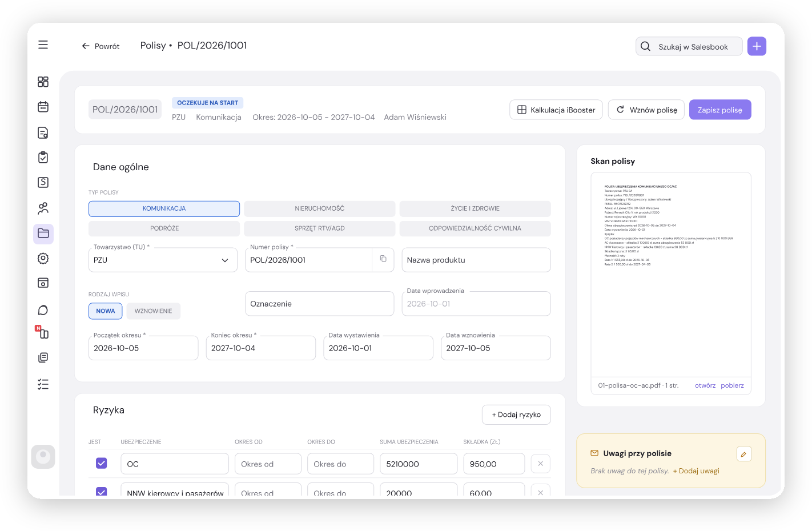Select the active folder icon in sidebar

click(43, 234)
